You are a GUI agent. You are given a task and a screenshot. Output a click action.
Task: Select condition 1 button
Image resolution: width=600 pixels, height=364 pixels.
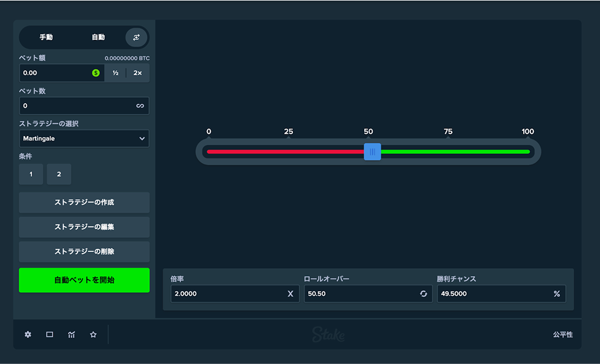31,174
